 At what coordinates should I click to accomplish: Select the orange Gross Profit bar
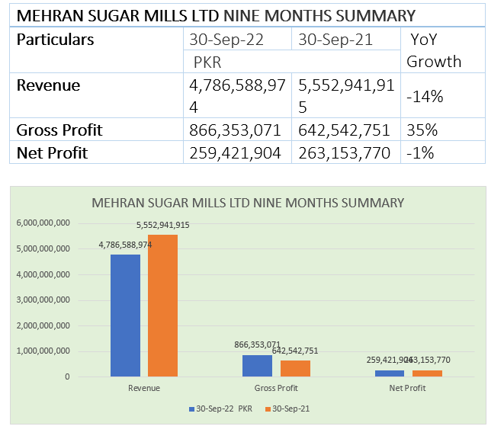(295, 368)
